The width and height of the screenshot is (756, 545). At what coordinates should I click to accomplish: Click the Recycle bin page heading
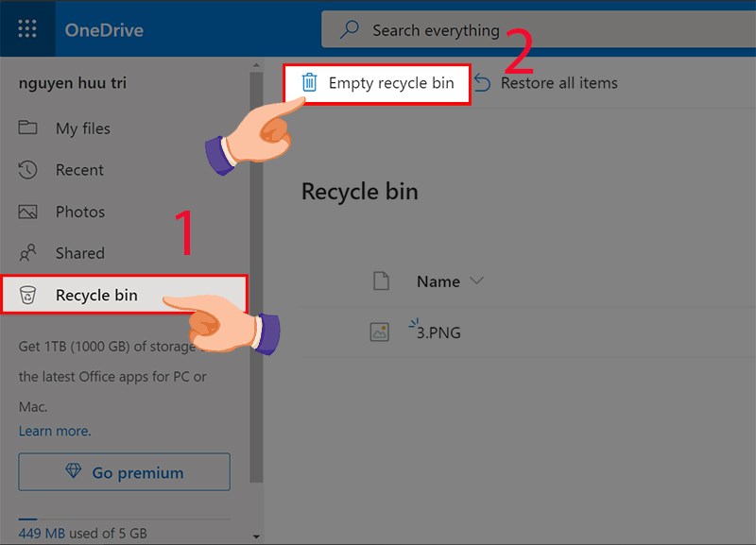tap(360, 192)
